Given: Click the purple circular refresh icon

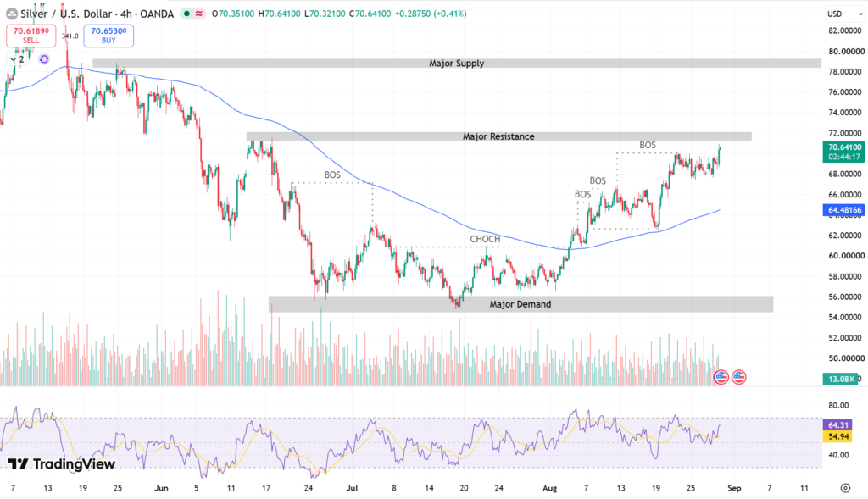Looking at the screenshot, I should pyautogui.click(x=44, y=59).
